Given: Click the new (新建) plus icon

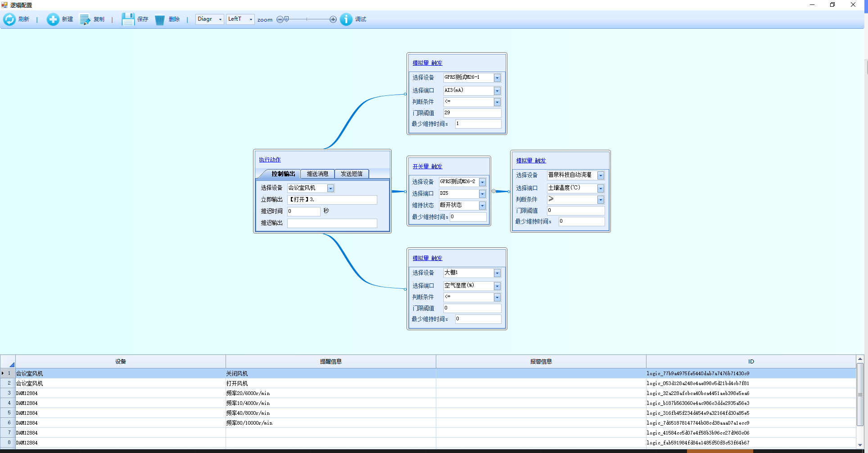Looking at the screenshot, I should pyautogui.click(x=53, y=19).
